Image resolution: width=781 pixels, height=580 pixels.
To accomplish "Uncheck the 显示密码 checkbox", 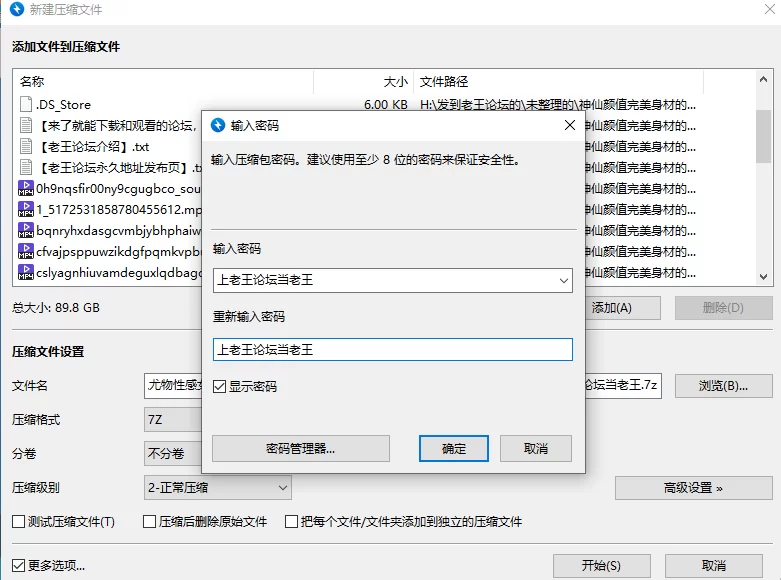I will pyautogui.click(x=220, y=387).
